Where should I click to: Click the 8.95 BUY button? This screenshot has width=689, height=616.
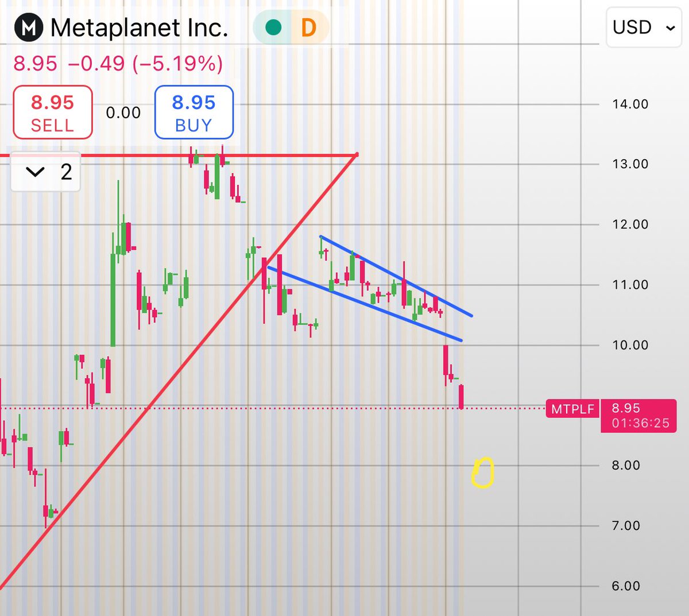tap(193, 113)
